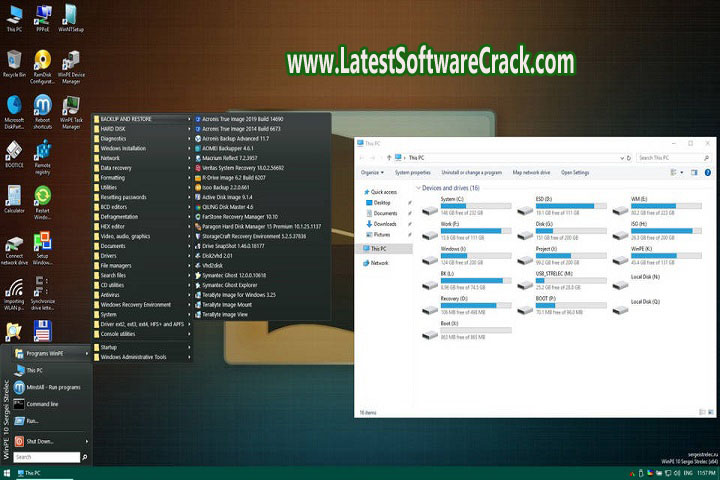This screenshot has height=480, width=720.
Task: Click Open Settings in toolbar
Action: pyautogui.click(x=575, y=172)
